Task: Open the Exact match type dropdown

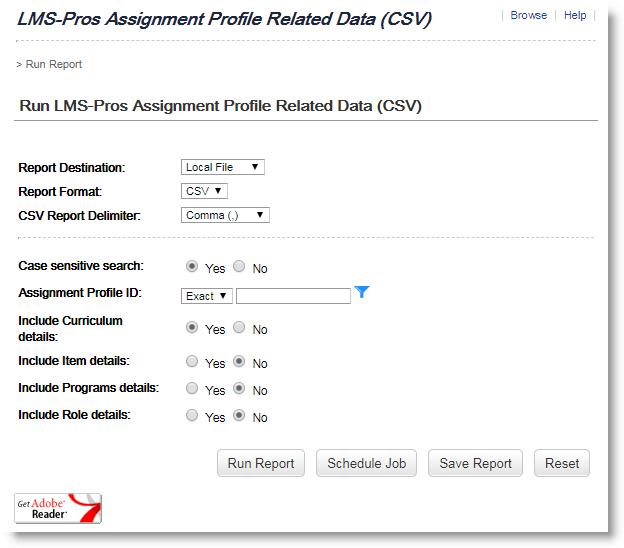Action: pyautogui.click(x=207, y=296)
